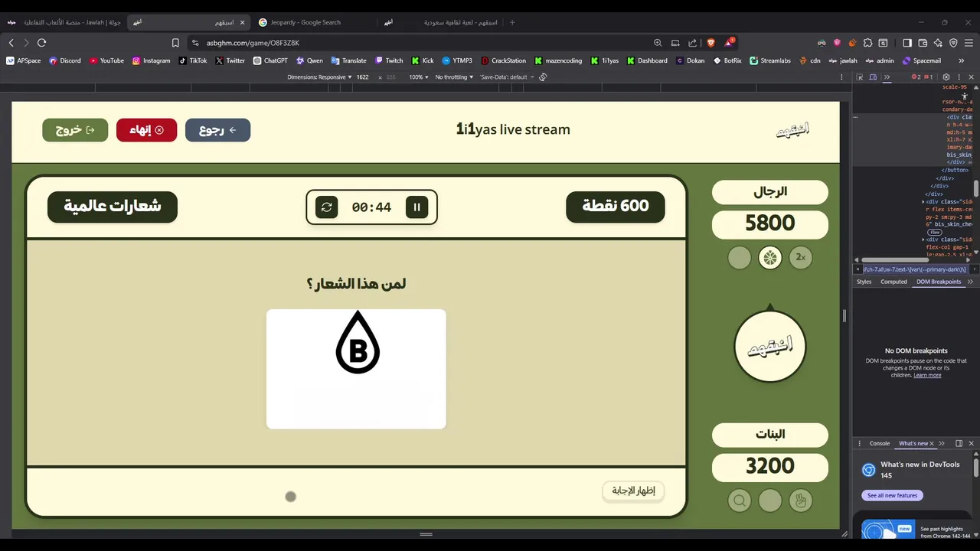980x551 pixels.
Task: Switch to the Computed tab
Action: click(893, 282)
